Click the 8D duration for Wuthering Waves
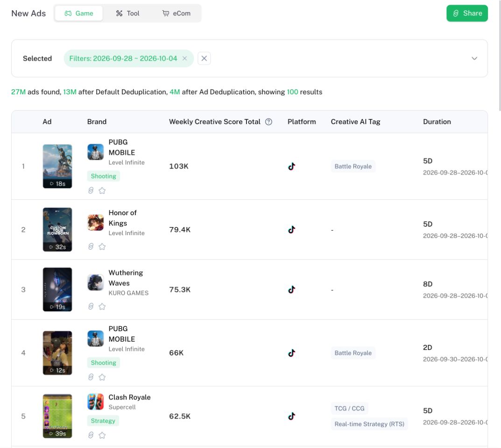 428,284
